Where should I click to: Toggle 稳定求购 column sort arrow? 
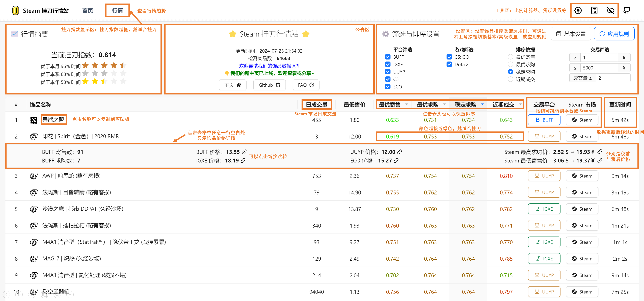pos(483,104)
